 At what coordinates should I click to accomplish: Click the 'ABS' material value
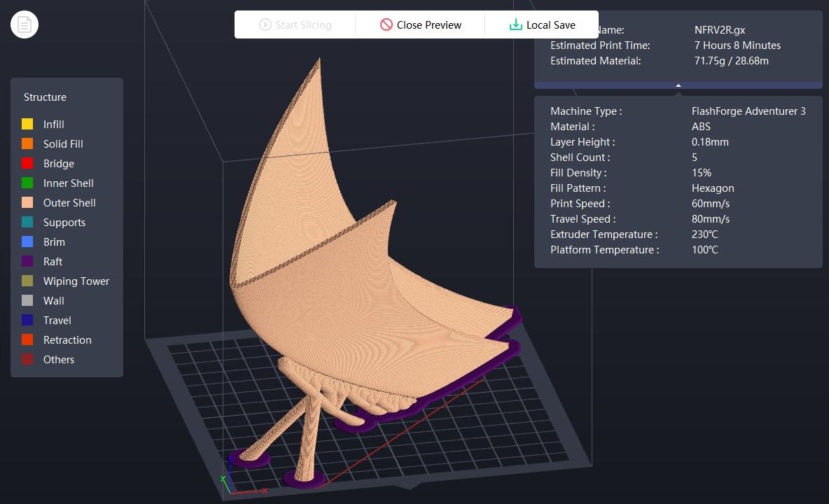click(701, 126)
